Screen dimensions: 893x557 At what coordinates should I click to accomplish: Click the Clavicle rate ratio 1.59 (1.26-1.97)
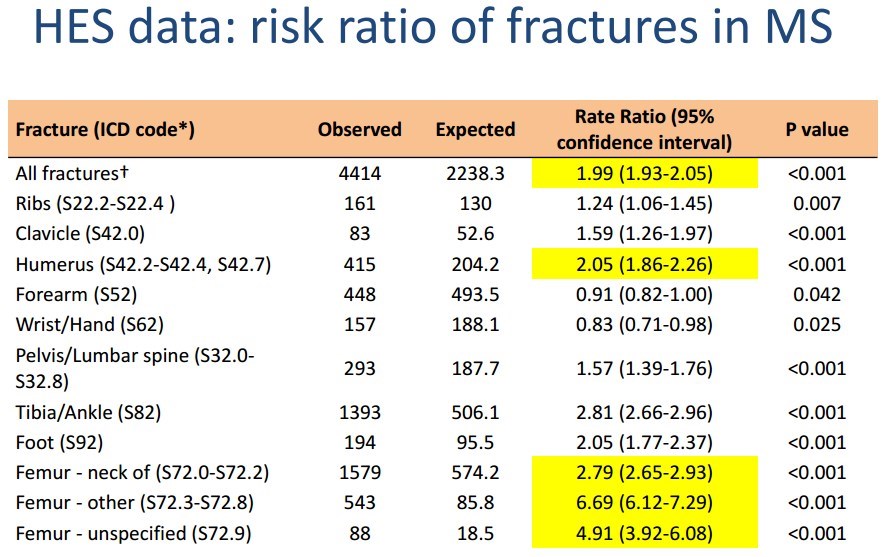[x=644, y=234]
